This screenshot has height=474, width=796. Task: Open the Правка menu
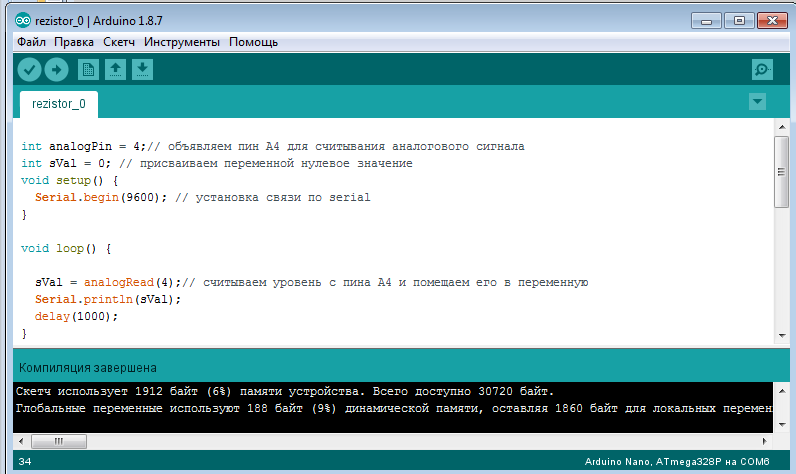(74, 42)
